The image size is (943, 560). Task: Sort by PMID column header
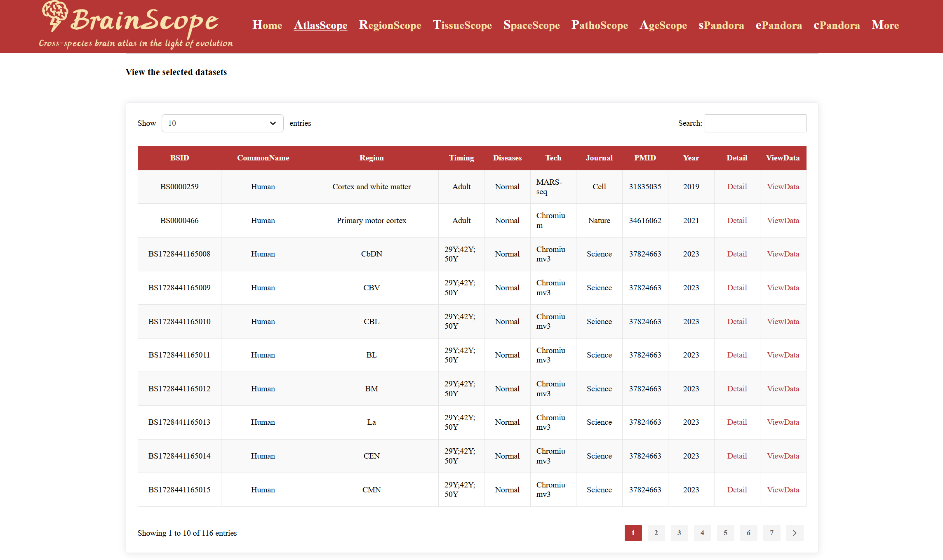pyautogui.click(x=645, y=158)
